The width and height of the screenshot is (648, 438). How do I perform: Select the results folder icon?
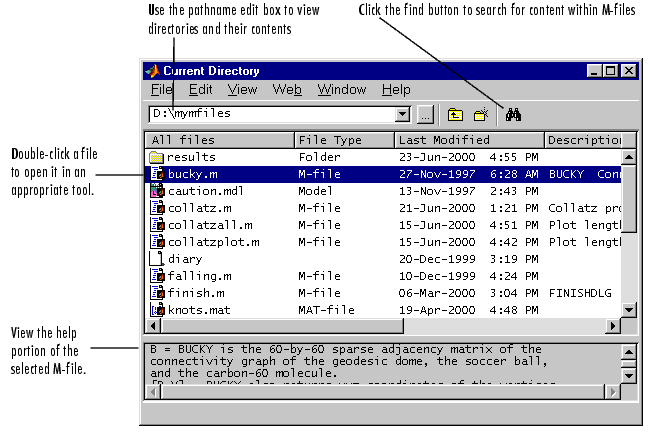pyautogui.click(x=156, y=157)
